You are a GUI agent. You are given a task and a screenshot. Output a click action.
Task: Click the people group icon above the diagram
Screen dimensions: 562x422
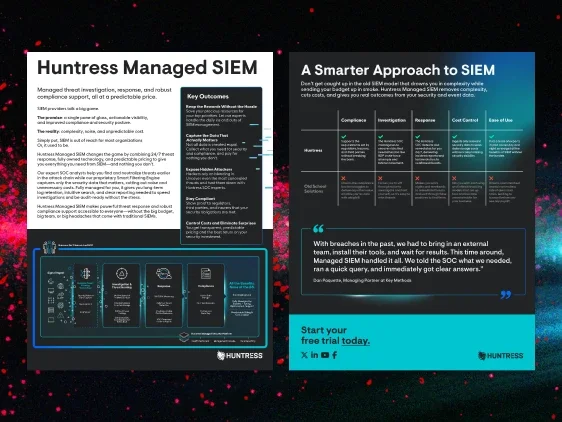click(x=49, y=247)
